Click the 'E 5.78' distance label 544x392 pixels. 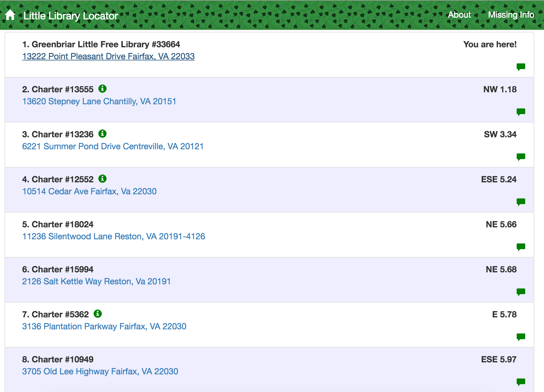coord(504,315)
